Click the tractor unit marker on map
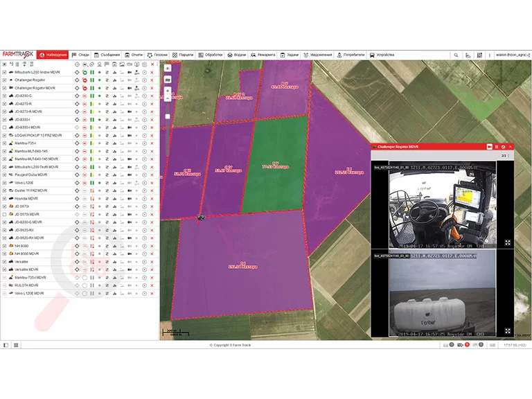 tap(201, 218)
